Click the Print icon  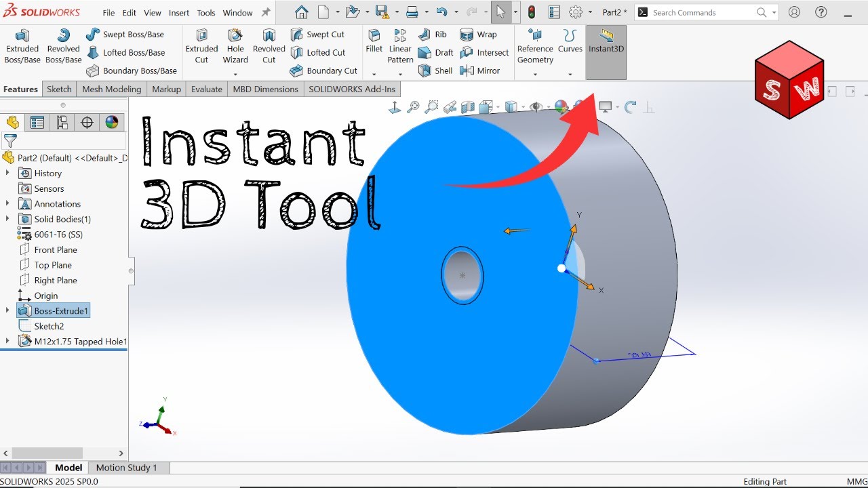[412, 12]
